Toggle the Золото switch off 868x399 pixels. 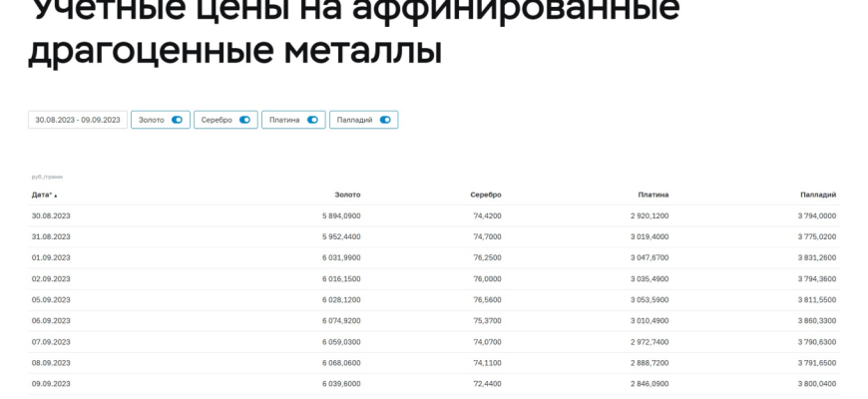pyautogui.click(x=177, y=120)
